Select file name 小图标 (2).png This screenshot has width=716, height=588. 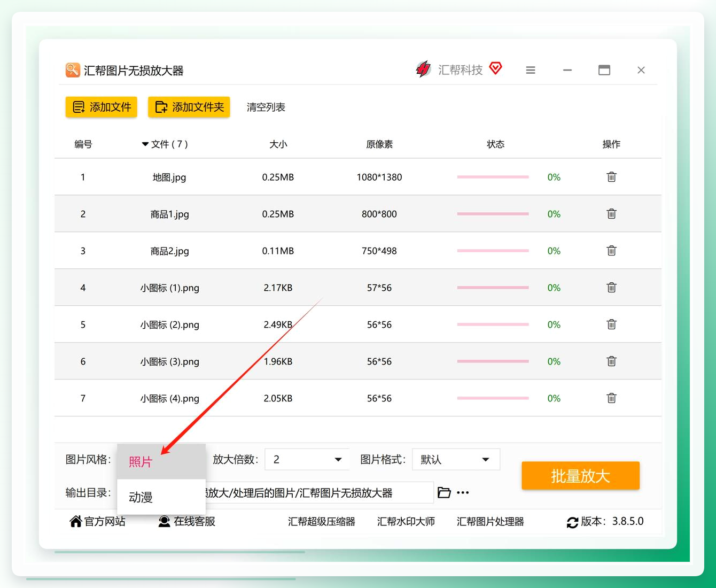(x=169, y=325)
